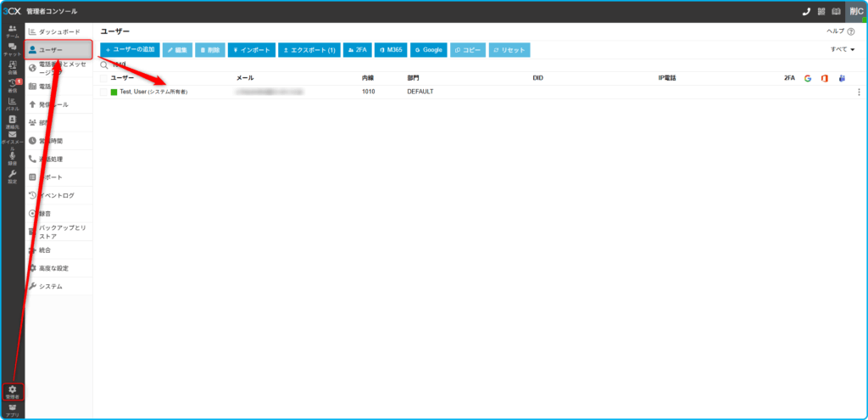Sort by the ユーザー column header

coord(122,78)
